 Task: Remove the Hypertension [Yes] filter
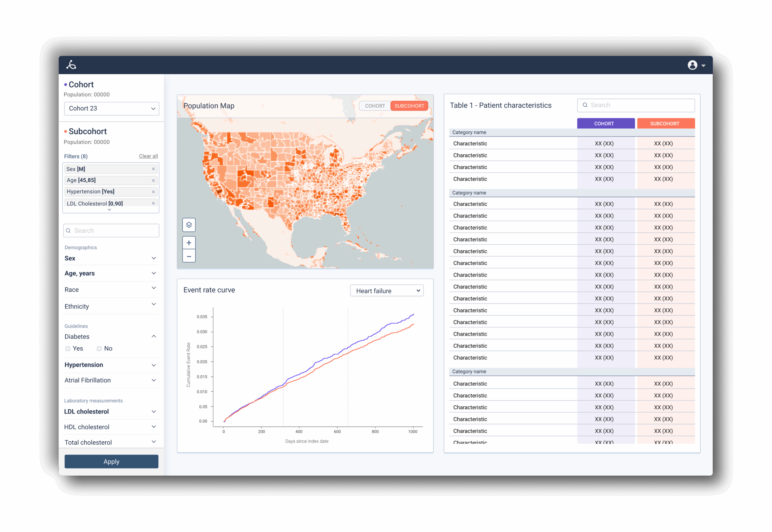[x=153, y=192]
